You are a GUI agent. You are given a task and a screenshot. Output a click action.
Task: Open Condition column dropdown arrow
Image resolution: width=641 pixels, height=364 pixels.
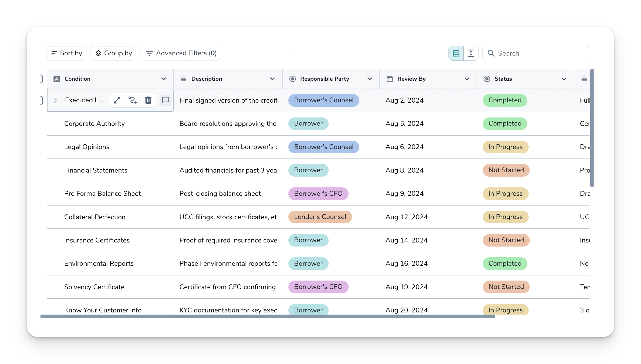click(164, 79)
